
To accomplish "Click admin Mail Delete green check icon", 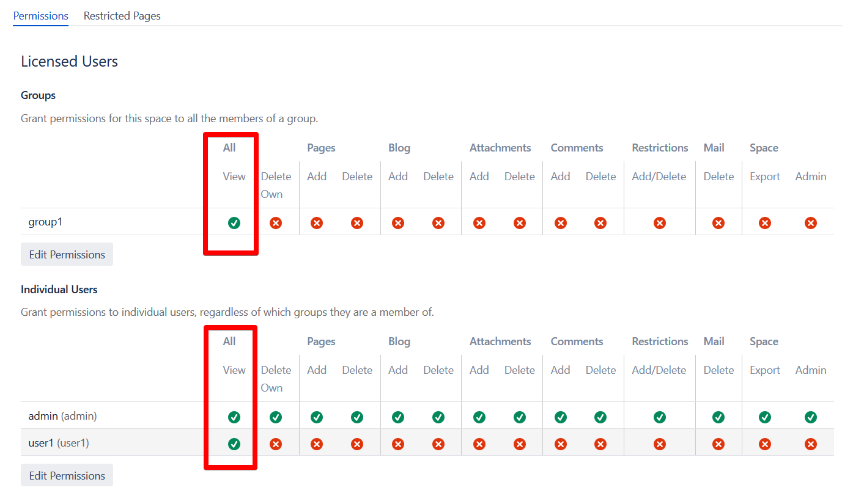I will click(x=718, y=417).
